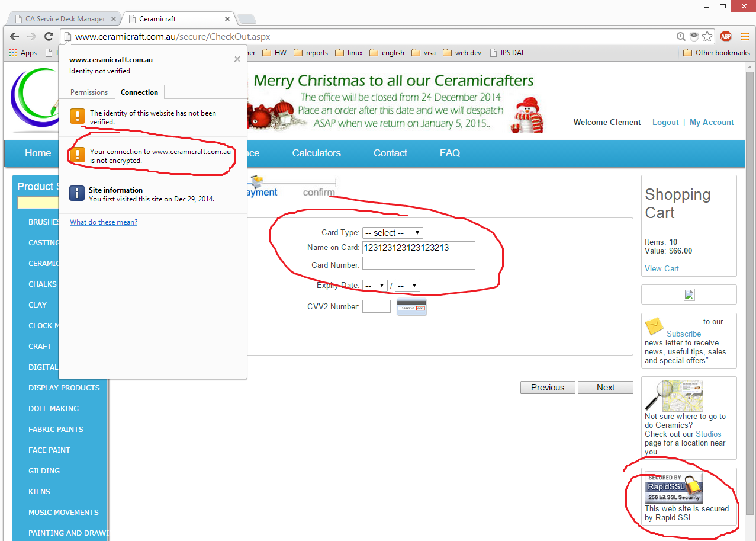This screenshot has width=756, height=541.
Task: Open the View Cart link
Action: 662,269
